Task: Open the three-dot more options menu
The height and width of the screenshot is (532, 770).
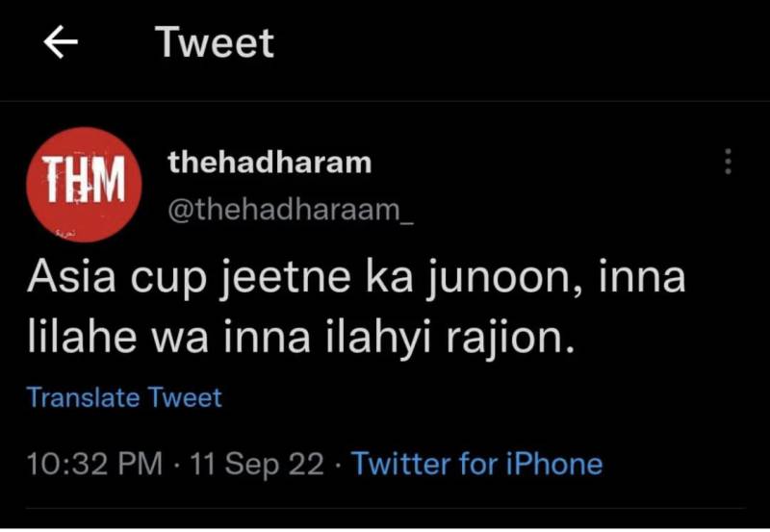Action: 728,162
